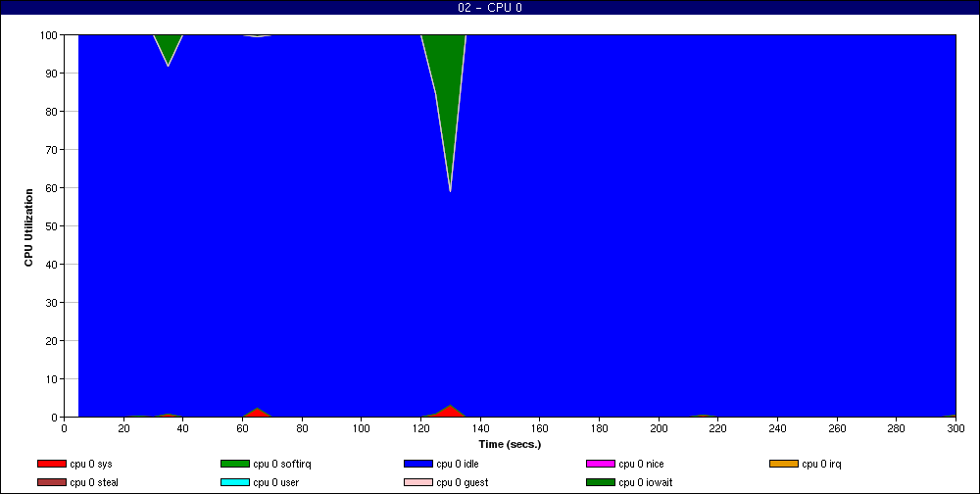Click the 50 tick on the y-axis
Image resolution: width=980 pixels, height=494 pixels.
pos(52,225)
